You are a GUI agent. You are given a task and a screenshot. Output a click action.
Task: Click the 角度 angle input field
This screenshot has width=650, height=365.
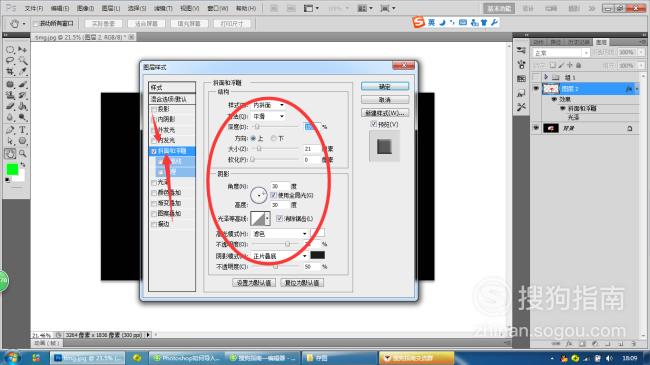coord(280,186)
